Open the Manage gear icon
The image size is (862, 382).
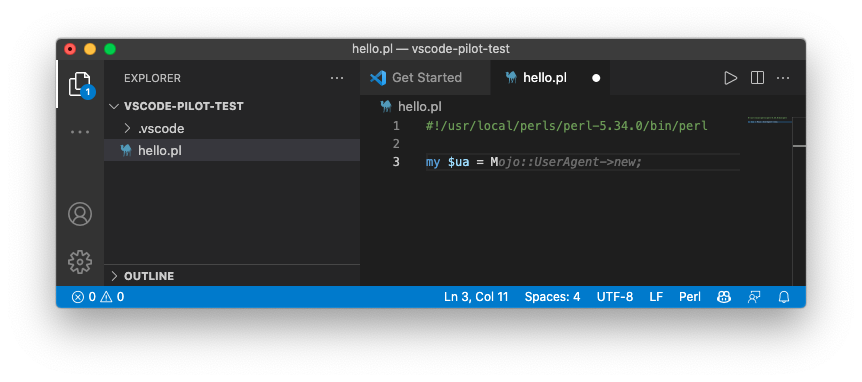80,262
